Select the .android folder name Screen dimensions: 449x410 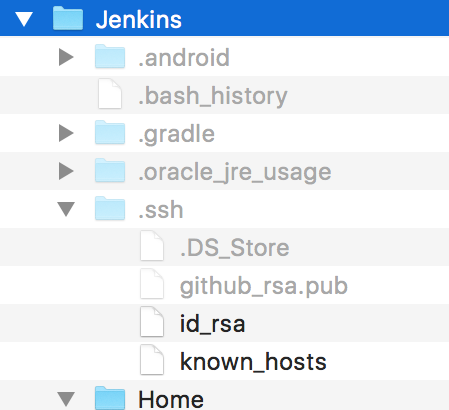[x=184, y=58]
